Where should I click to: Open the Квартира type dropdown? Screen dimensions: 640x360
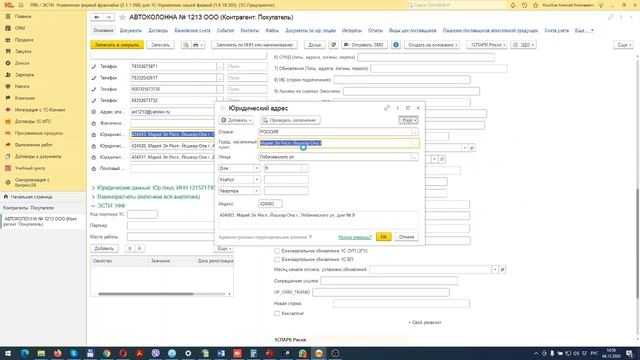point(257,191)
